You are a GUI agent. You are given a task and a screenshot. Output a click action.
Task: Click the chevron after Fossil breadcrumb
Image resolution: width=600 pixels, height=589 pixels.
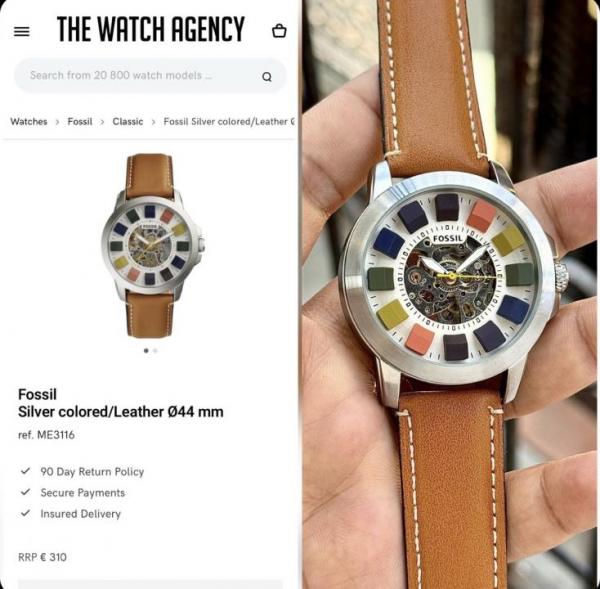102,122
